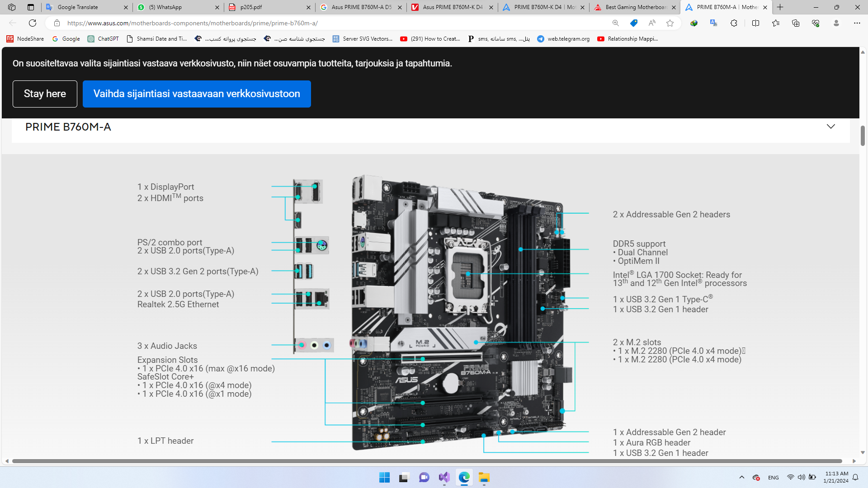868x488 pixels.
Task: Open the shopping price tag icon
Action: pos(633,23)
